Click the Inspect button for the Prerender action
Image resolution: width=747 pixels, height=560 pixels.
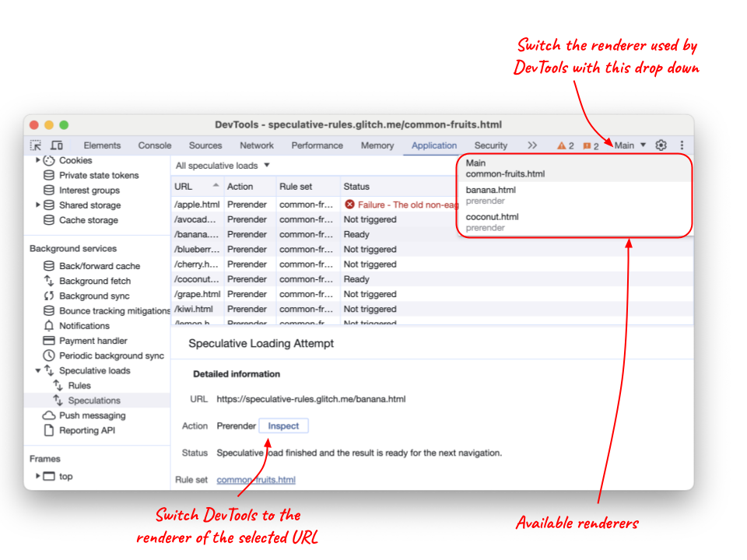coord(283,425)
